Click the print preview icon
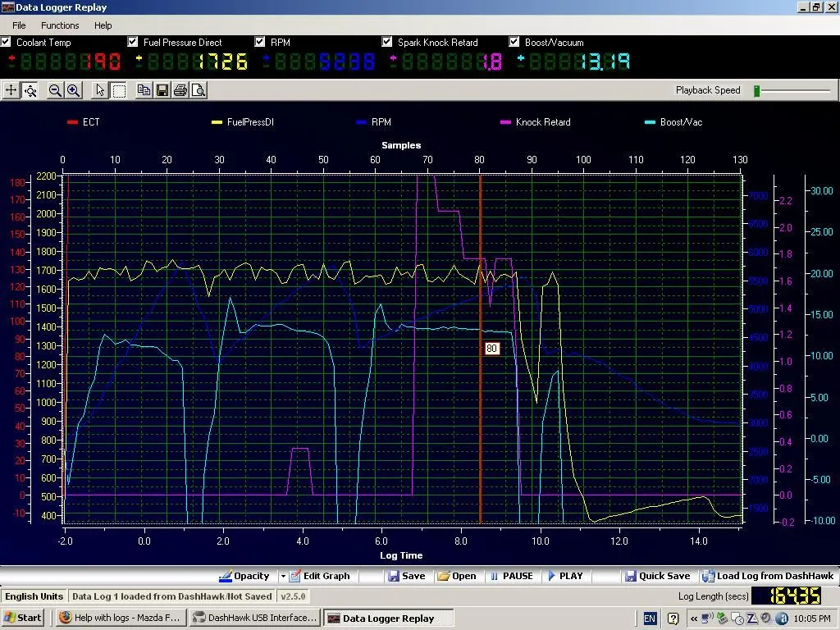This screenshot has width=840, height=630. (x=199, y=90)
